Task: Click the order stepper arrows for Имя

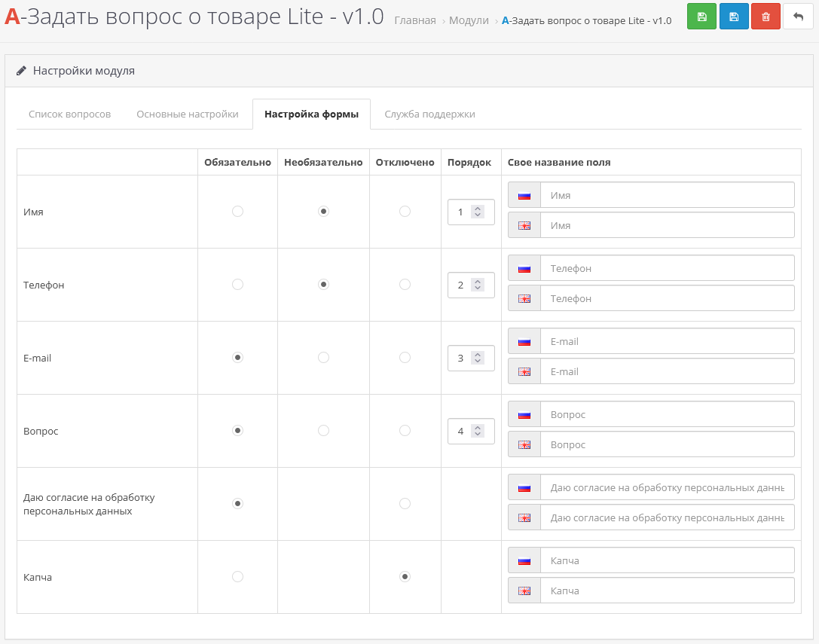Action: pyautogui.click(x=477, y=212)
